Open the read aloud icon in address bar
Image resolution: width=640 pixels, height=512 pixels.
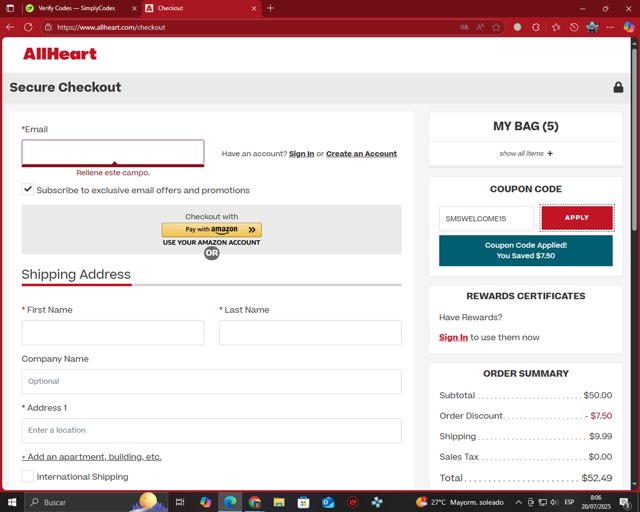click(480, 27)
